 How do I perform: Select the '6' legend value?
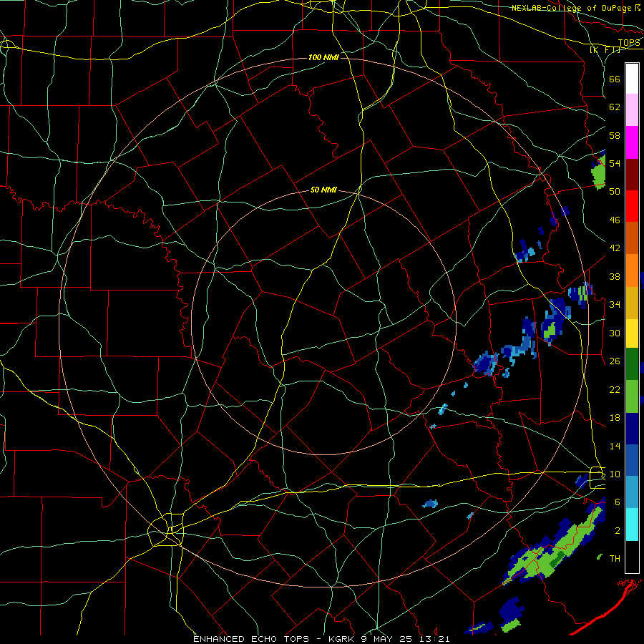pyautogui.click(x=618, y=502)
